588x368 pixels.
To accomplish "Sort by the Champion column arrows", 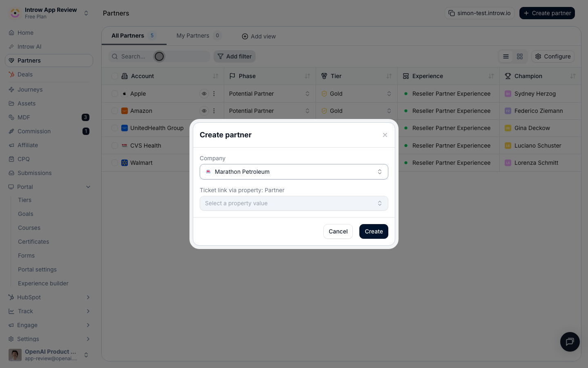I will click(573, 76).
